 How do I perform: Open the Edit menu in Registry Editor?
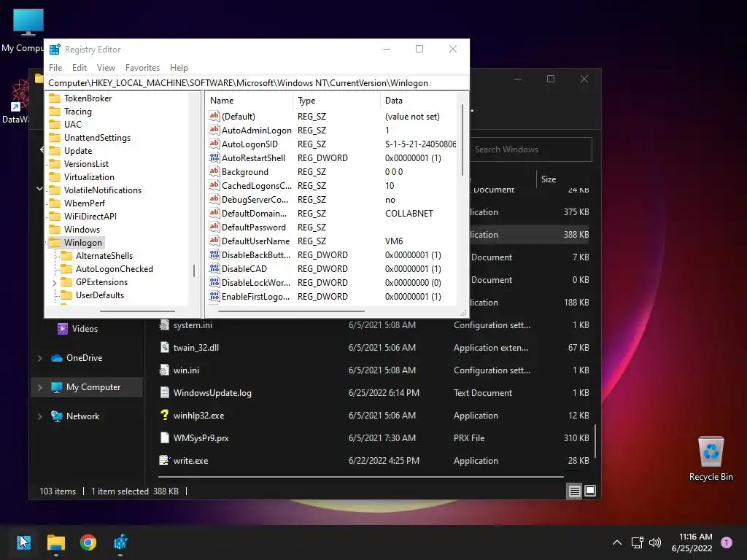tap(79, 68)
